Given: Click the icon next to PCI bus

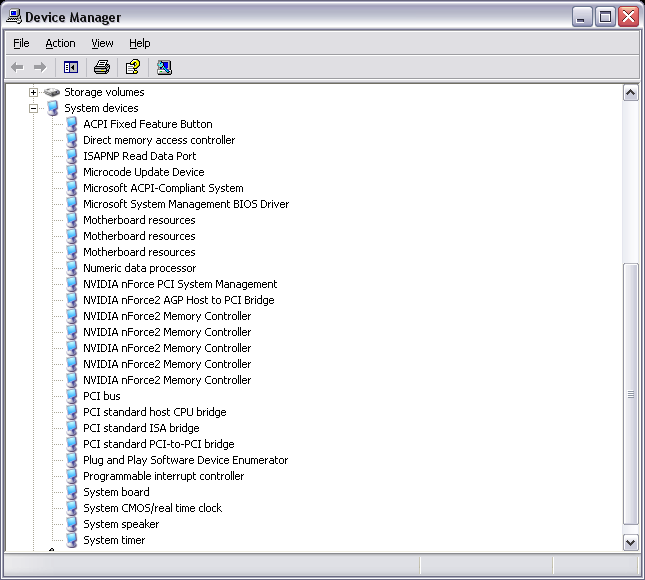Looking at the screenshot, I should click(x=71, y=396).
